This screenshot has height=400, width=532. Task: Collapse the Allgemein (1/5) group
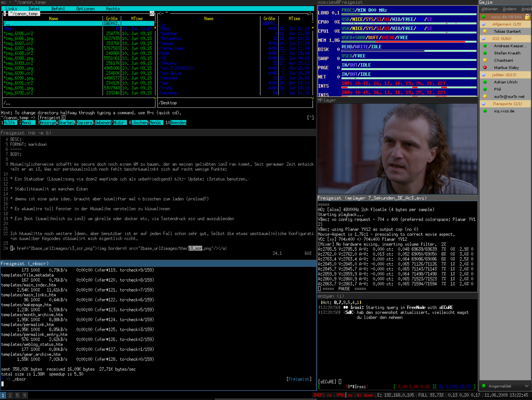(x=484, y=24)
